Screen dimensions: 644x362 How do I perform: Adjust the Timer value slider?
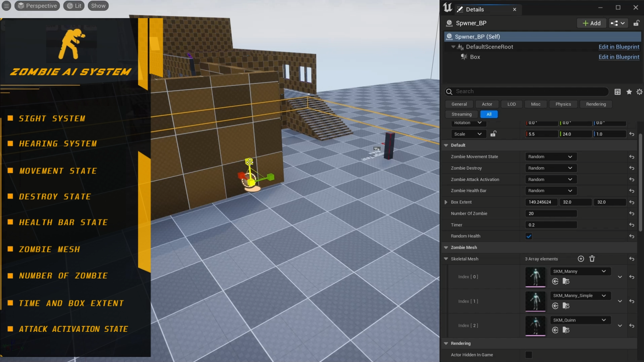pyautogui.click(x=551, y=225)
